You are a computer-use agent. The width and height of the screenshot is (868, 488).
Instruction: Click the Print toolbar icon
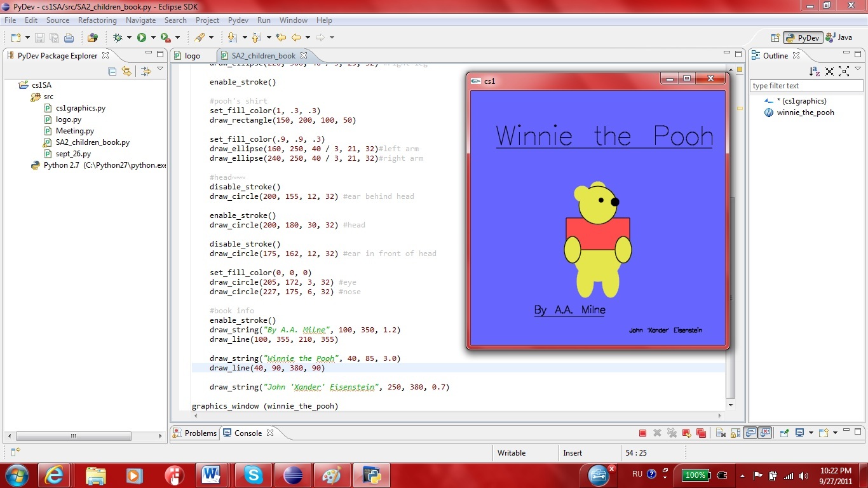(69, 37)
